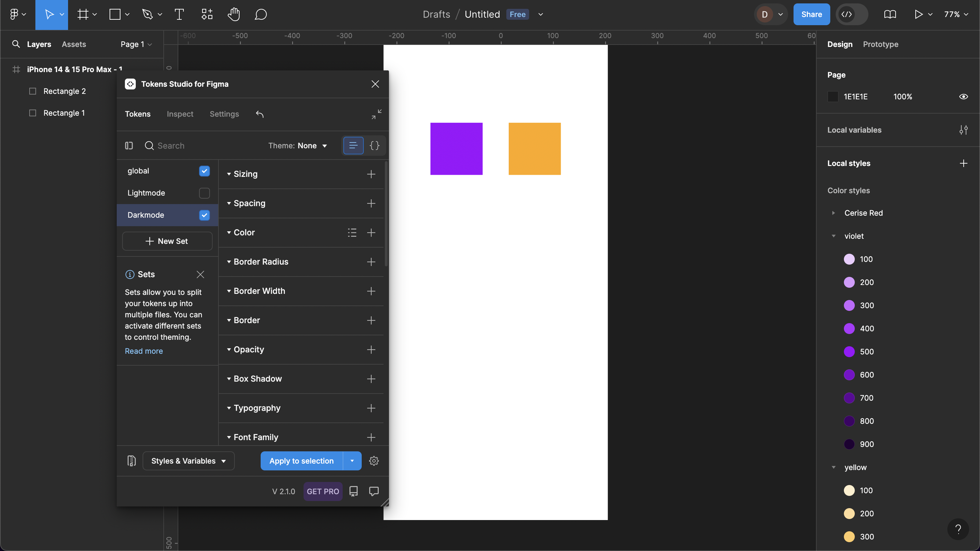
Task: Open the Resources tool in toolbar
Action: tap(207, 14)
